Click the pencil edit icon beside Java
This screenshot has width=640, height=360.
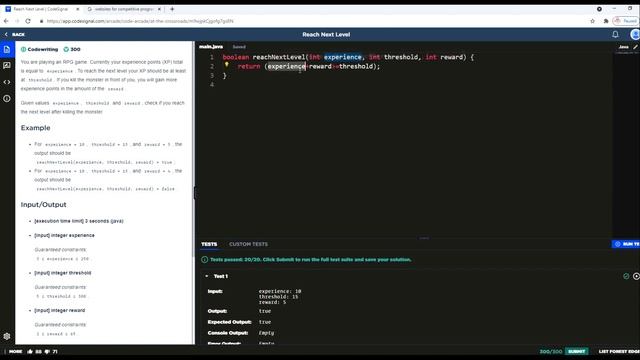coord(635,47)
